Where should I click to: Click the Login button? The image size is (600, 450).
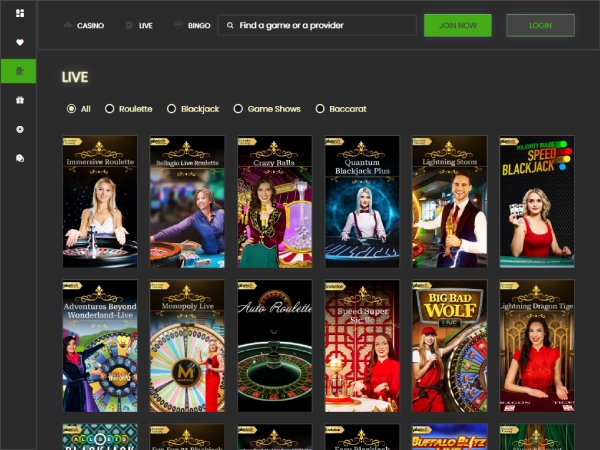point(540,26)
